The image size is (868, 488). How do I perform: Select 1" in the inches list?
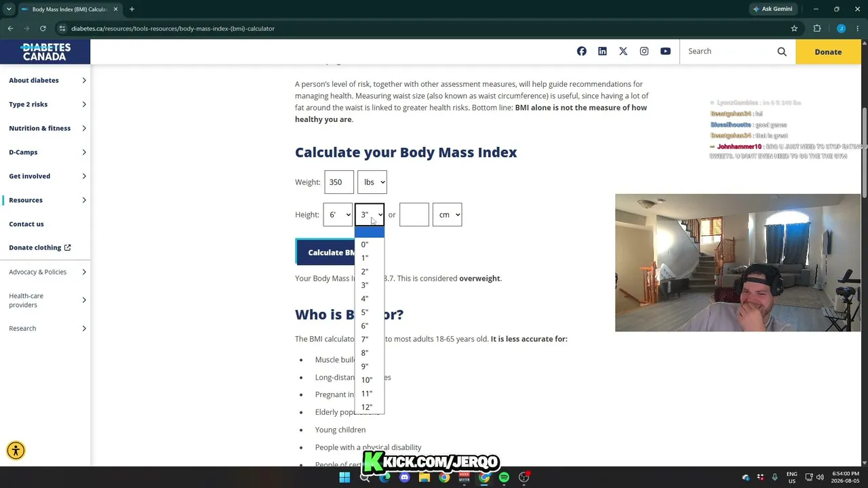click(x=370, y=258)
